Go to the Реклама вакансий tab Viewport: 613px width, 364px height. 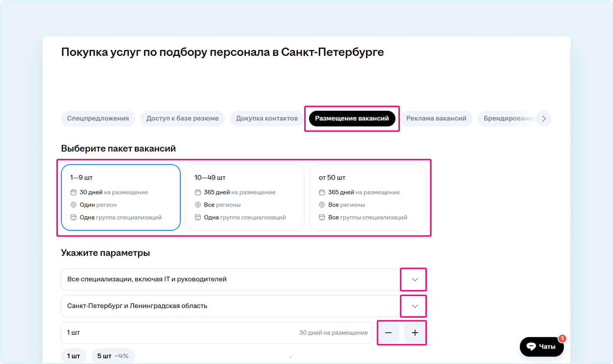point(436,118)
